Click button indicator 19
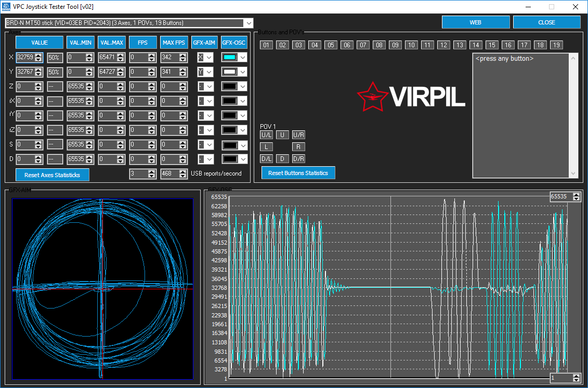The height and width of the screenshot is (388, 588). coord(556,45)
